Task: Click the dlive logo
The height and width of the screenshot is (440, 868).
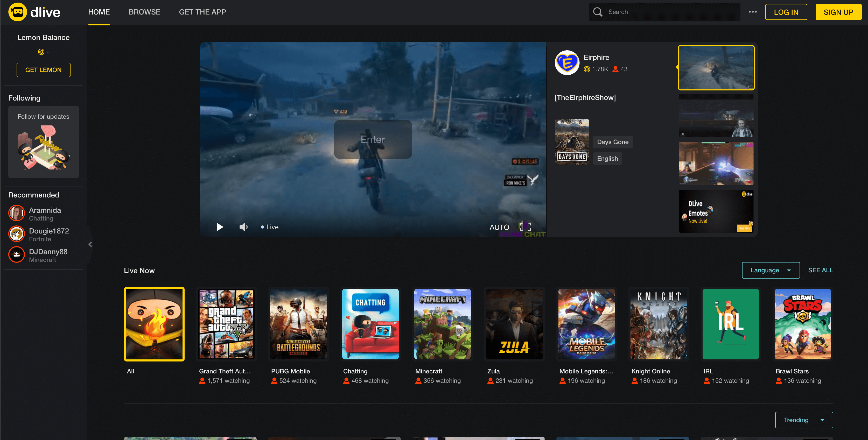Action: (34, 12)
